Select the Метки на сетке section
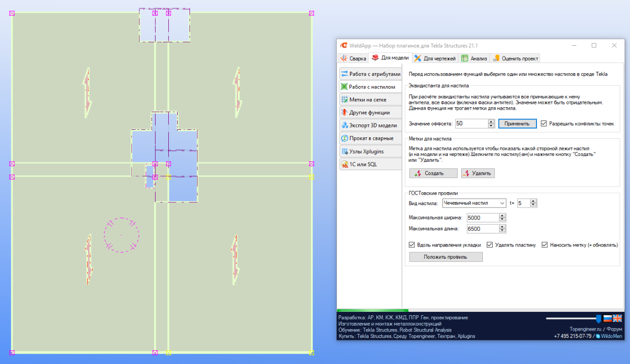Viewport: 630px width, 364px height. point(370,99)
